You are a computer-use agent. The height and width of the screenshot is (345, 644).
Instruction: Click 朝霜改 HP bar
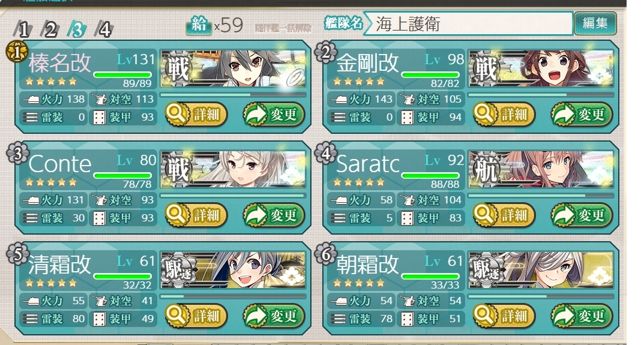tap(430, 277)
